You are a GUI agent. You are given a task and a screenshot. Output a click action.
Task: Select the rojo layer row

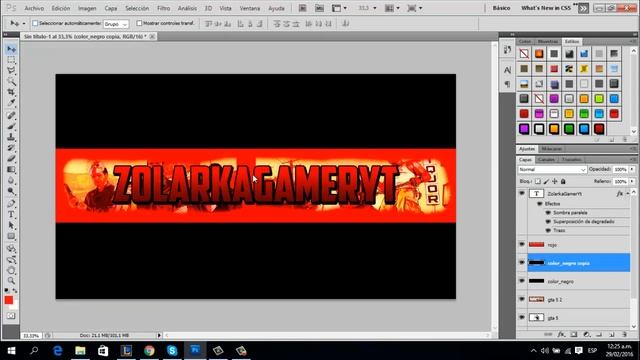click(578, 244)
